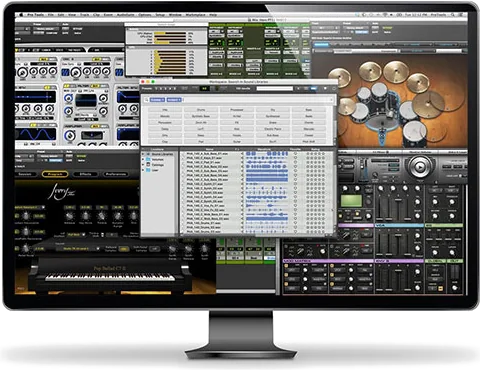Open the Pro Tools application menu
The height and width of the screenshot is (370, 480).
[x=35, y=15]
